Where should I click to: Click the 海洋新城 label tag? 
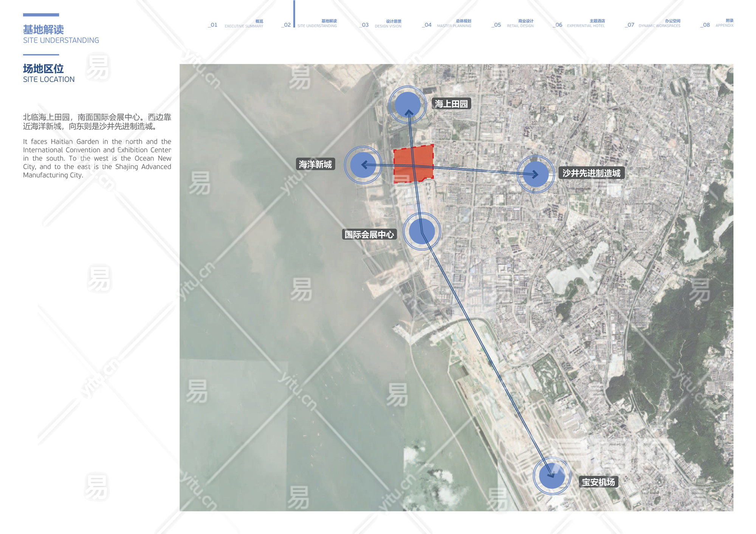point(315,164)
